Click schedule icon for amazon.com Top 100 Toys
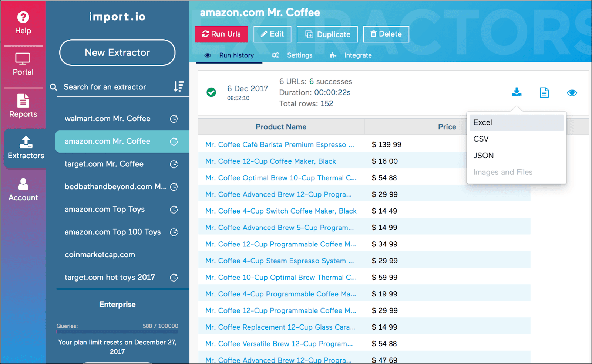This screenshot has width=592, height=364. [x=174, y=232]
